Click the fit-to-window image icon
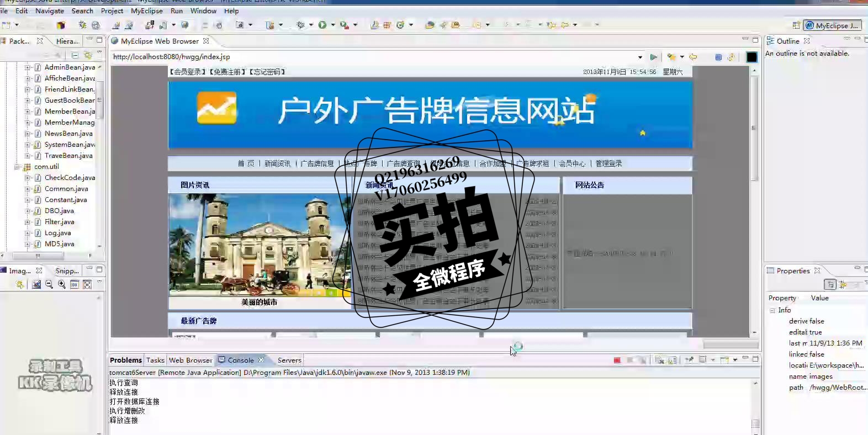Viewport: 868px width, 435px height. click(x=87, y=284)
